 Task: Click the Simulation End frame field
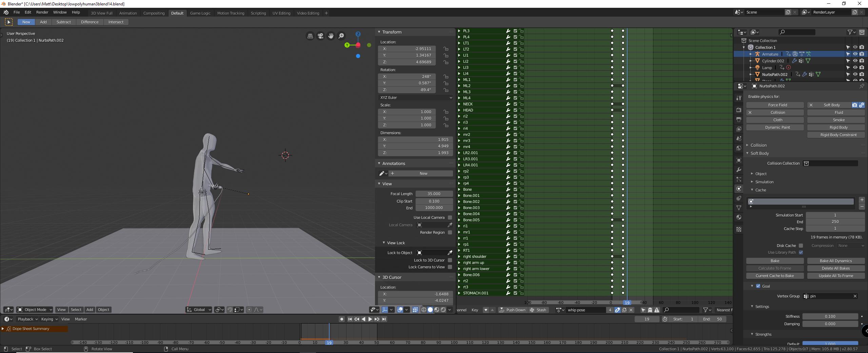pos(835,222)
